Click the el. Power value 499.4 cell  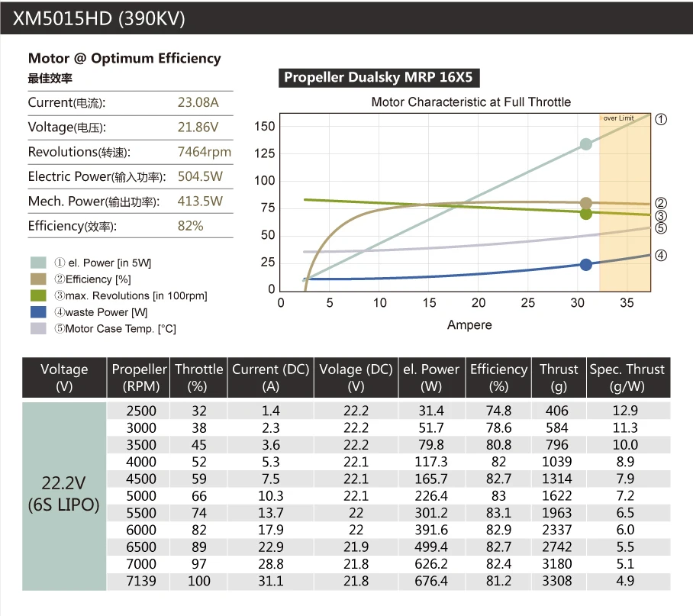click(x=431, y=547)
